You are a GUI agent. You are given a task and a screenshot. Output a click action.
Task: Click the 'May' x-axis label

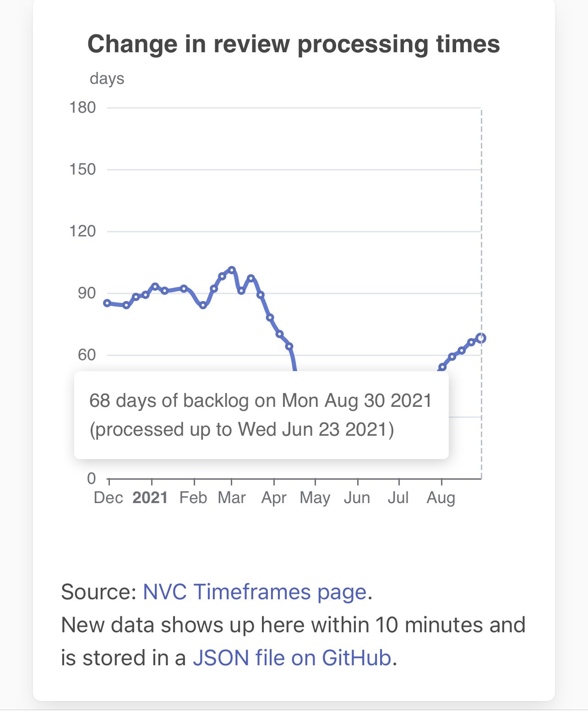315,498
